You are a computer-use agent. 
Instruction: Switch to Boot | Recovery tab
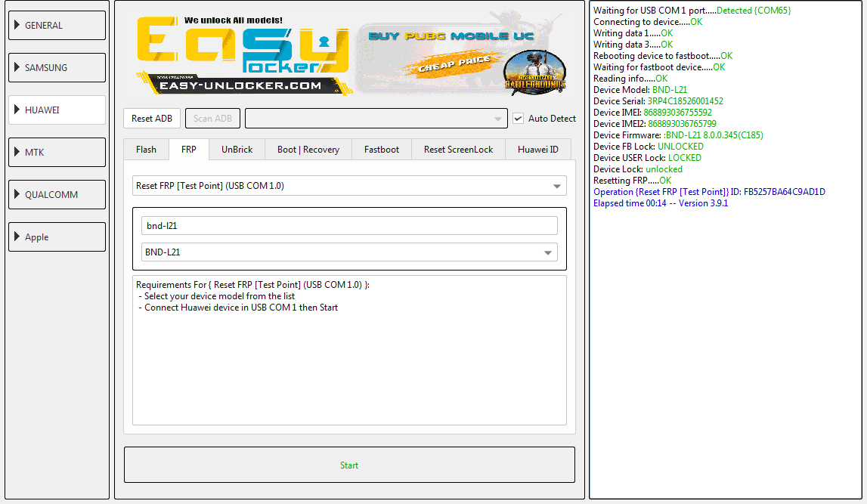[308, 150]
